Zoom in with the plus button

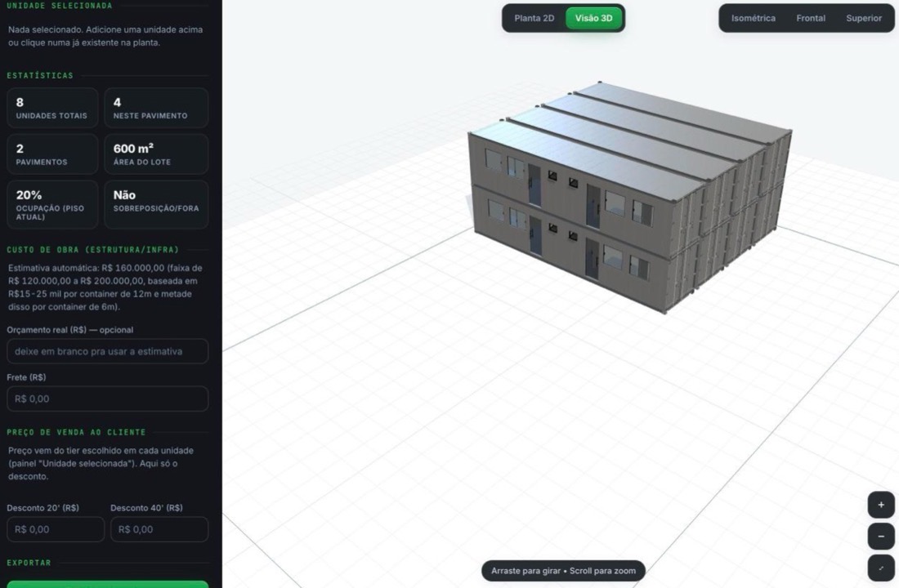click(881, 505)
